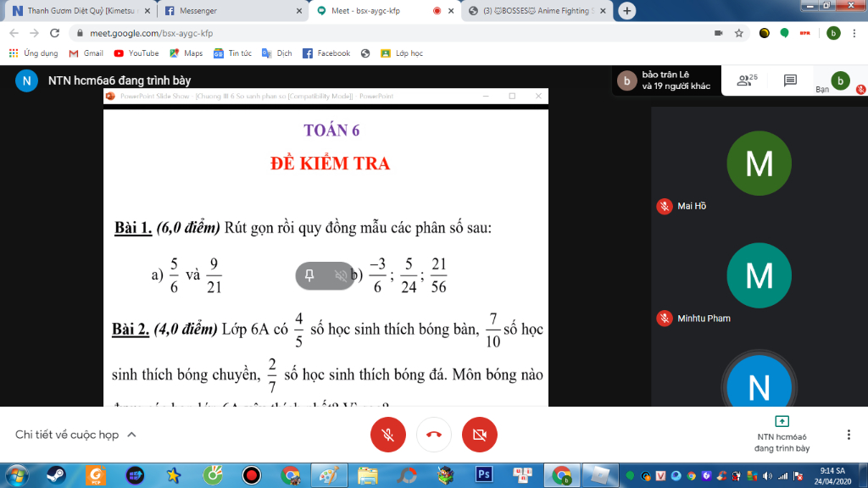The height and width of the screenshot is (488, 868).
Task: Click the volume speaker icon in system tray
Action: click(x=766, y=476)
